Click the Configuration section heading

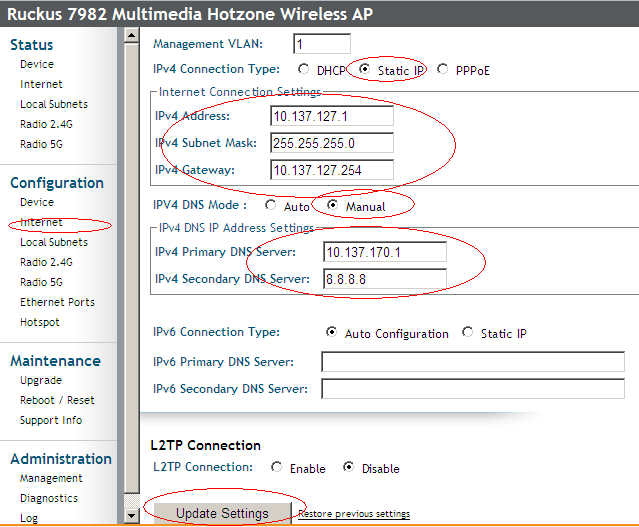[x=57, y=183]
